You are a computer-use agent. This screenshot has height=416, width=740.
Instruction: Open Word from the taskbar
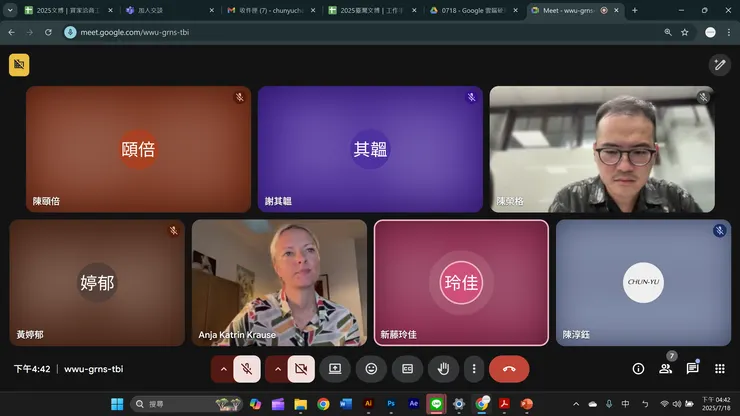tap(346, 404)
